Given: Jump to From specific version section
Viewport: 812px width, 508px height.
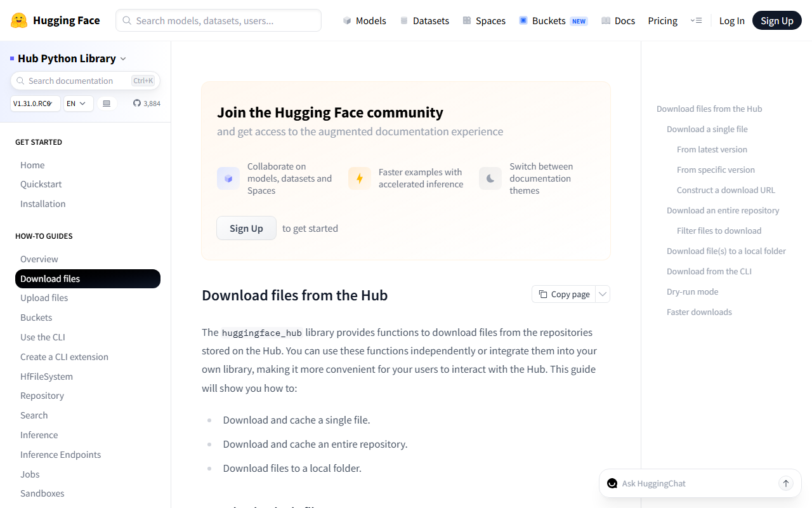Looking at the screenshot, I should point(716,170).
